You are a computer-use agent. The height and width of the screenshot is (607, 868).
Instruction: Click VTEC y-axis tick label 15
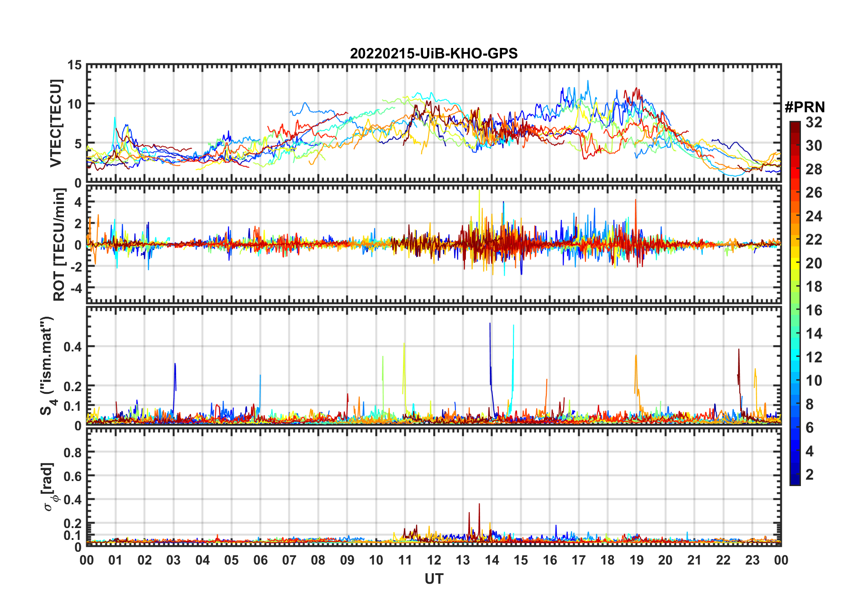tap(74, 65)
